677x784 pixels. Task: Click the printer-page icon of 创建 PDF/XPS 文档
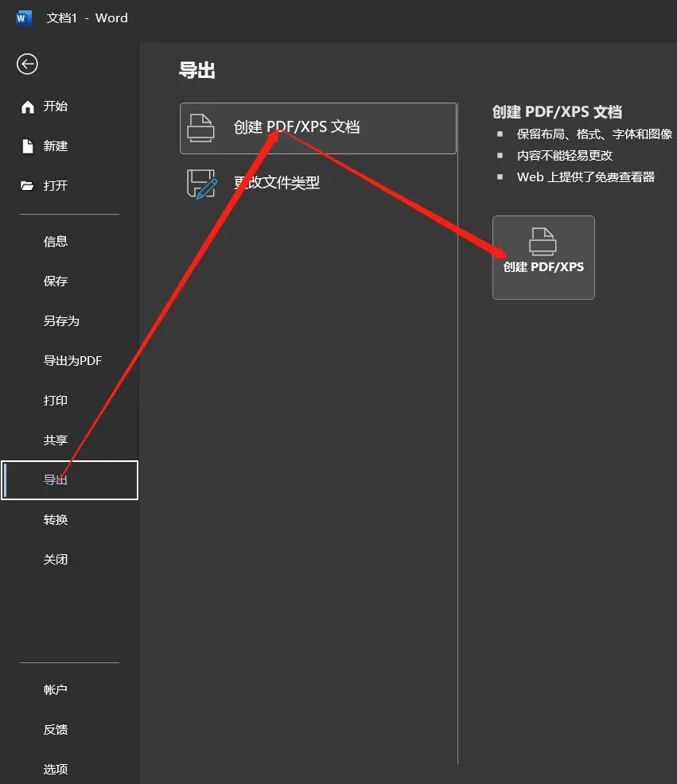(x=200, y=128)
